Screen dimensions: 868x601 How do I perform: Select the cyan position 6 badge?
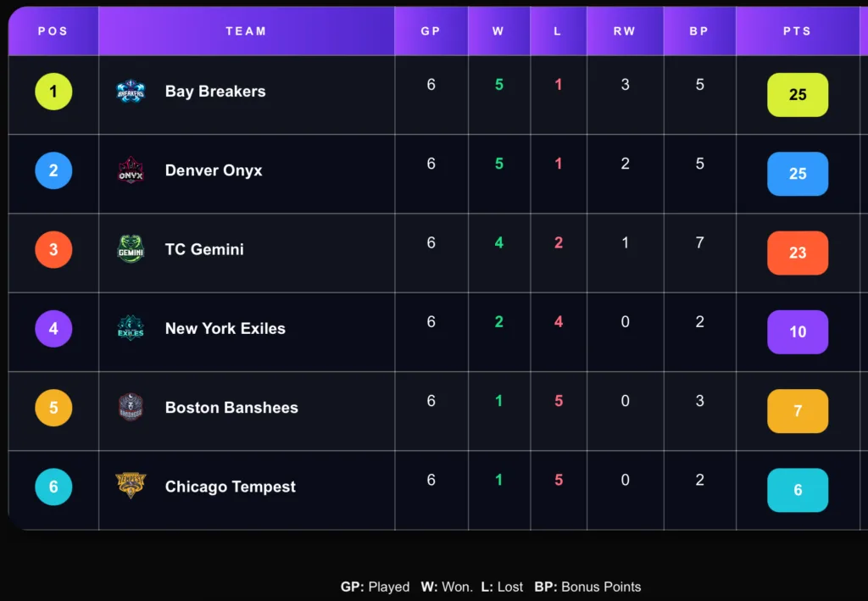point(53,487)
